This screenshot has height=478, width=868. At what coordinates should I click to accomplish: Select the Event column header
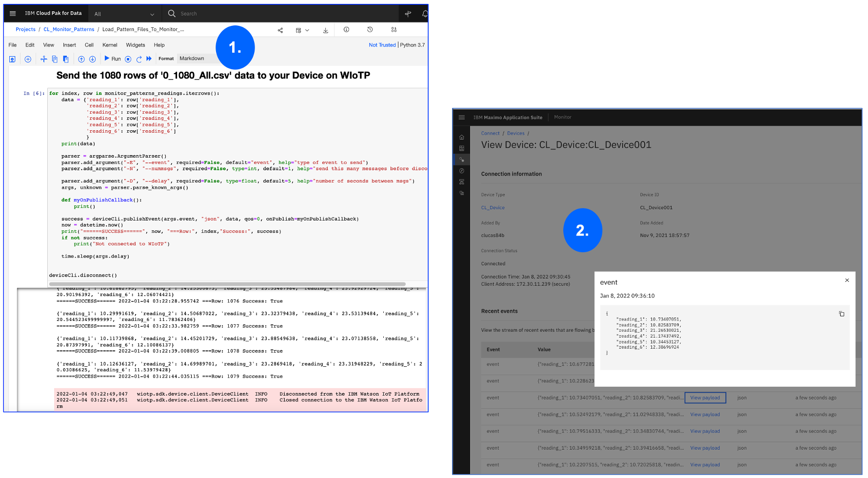[493, 350]
